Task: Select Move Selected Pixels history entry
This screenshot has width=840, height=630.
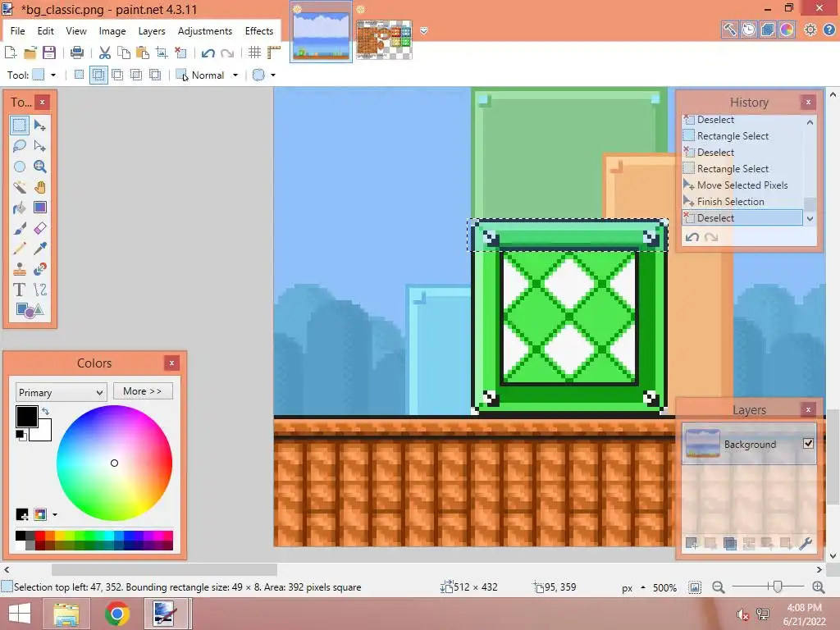Action: [x=742, y=185]
